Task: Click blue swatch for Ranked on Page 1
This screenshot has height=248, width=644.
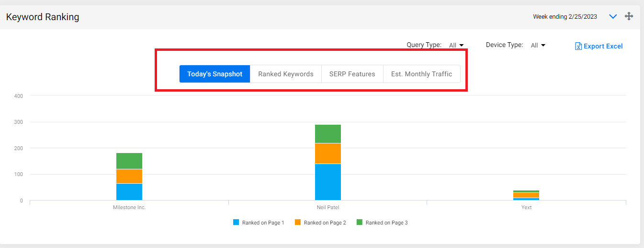Action: click(x=236, y=223)
